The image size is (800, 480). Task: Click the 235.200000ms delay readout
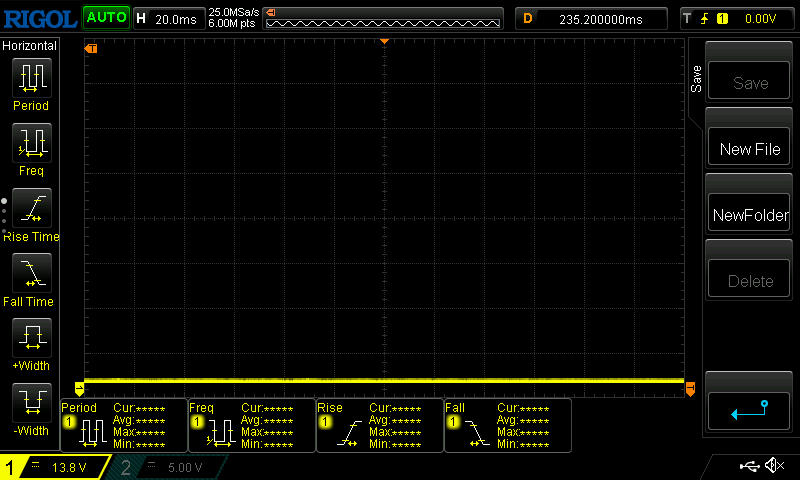(590, 18)
